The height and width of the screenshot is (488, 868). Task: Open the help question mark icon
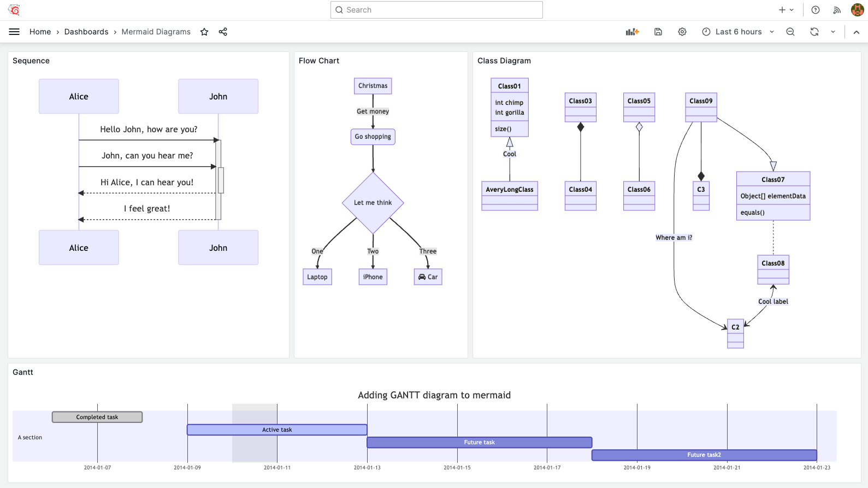coord(816,10)
